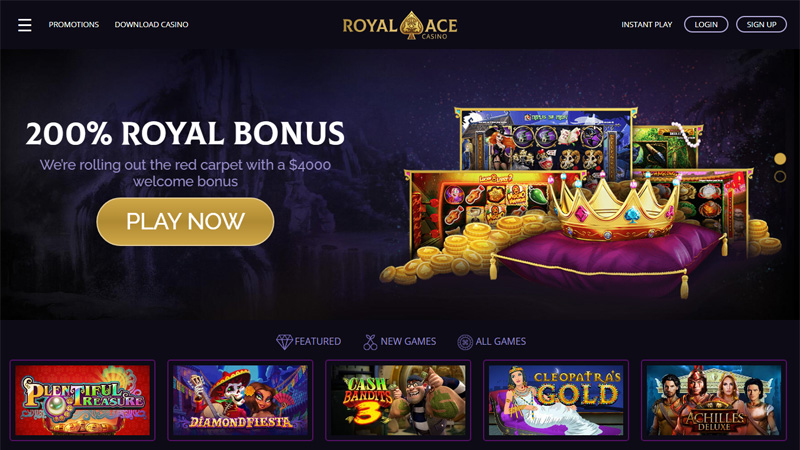Click the Instant Play link
The image size is (800, 450).
pyautogui.click(x=646, y=24)
